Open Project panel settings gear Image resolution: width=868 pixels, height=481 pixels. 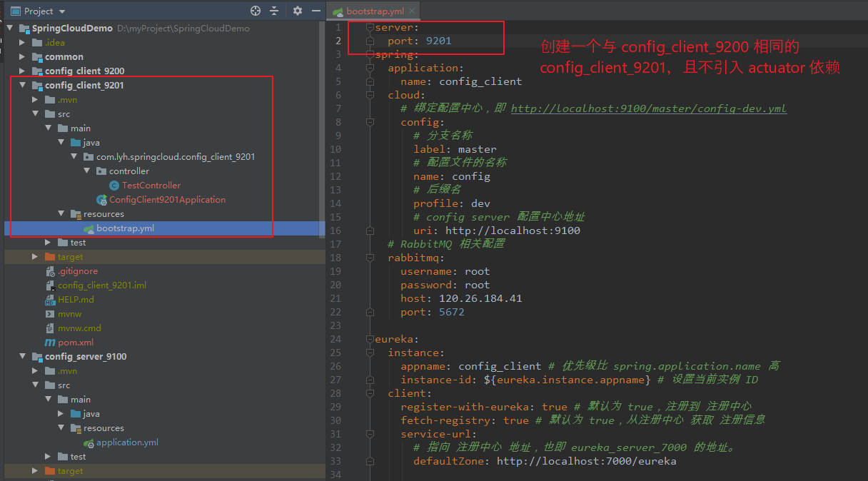click(298, 11)
